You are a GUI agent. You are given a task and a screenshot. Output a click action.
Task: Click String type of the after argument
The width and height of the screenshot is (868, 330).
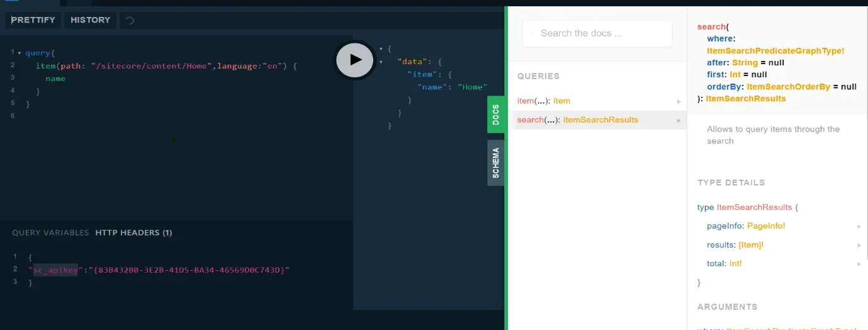(745, 63)
